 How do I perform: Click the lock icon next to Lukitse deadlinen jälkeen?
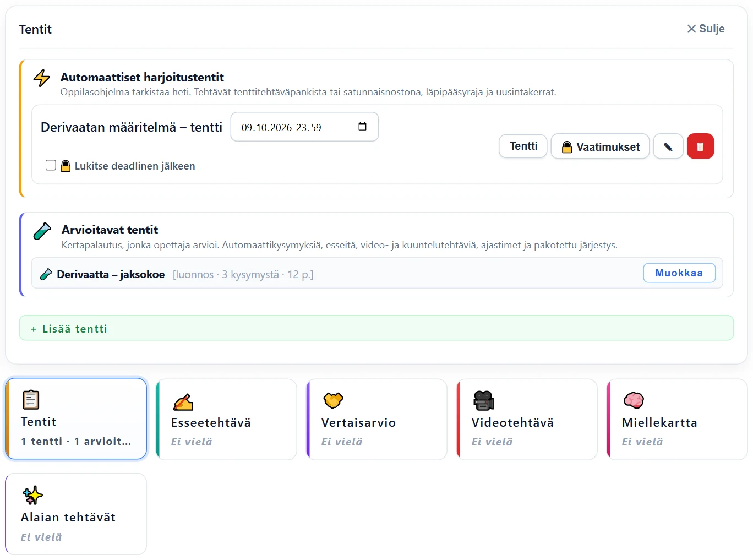click(x=66, y=166)
